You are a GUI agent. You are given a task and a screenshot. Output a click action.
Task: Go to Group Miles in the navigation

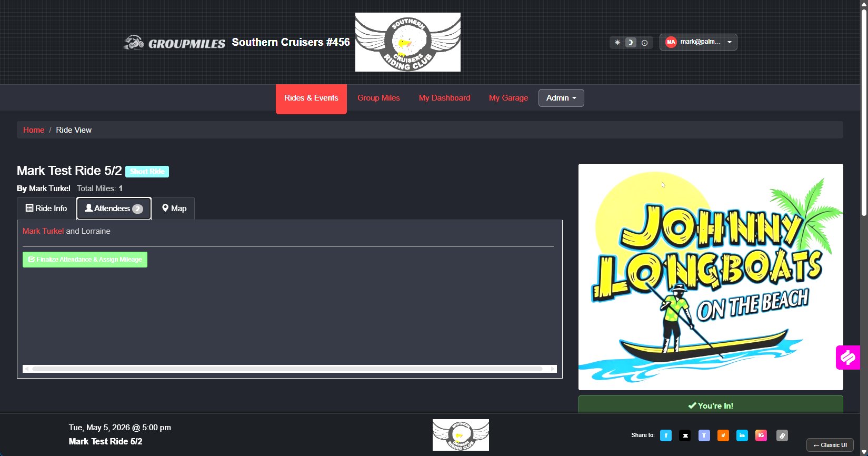[x=378, y=98]
